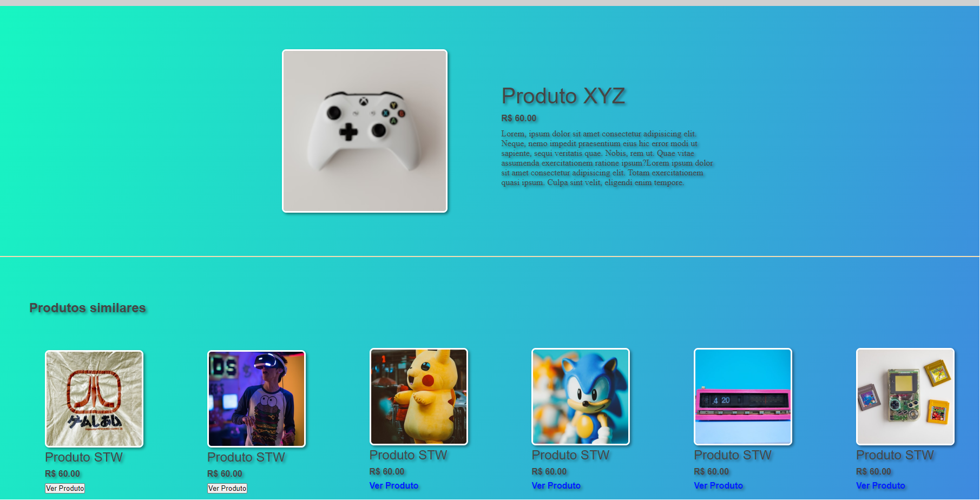
Task: Open the Atari shirt product thumbnail
Action: [x=94, y=399]
